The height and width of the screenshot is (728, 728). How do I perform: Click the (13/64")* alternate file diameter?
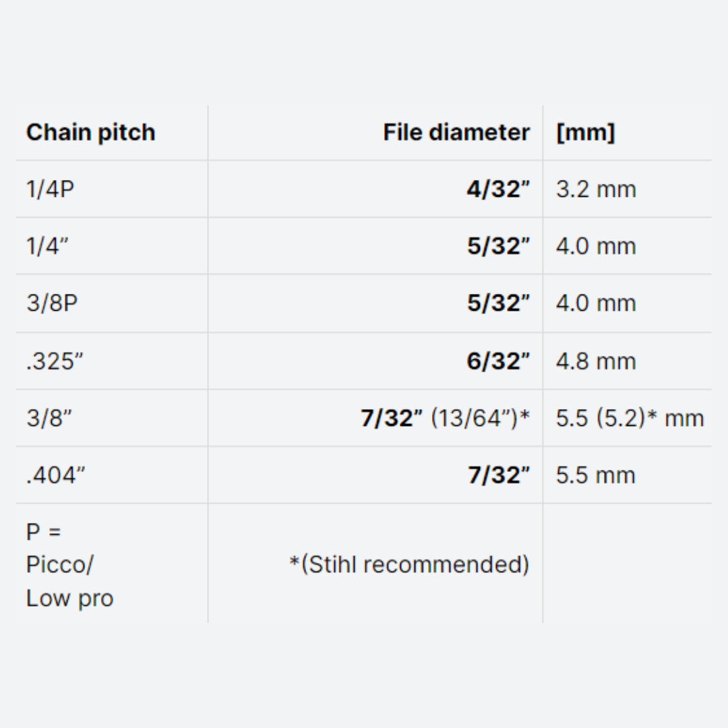(480, 419)
